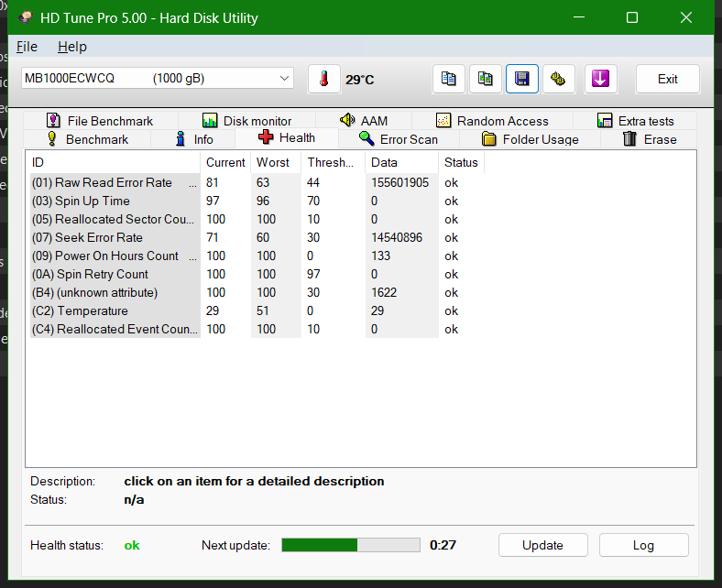The image size is (722, 588).
Task: Click the 29°C temperature readout
Action: click(x=359, y=80)
